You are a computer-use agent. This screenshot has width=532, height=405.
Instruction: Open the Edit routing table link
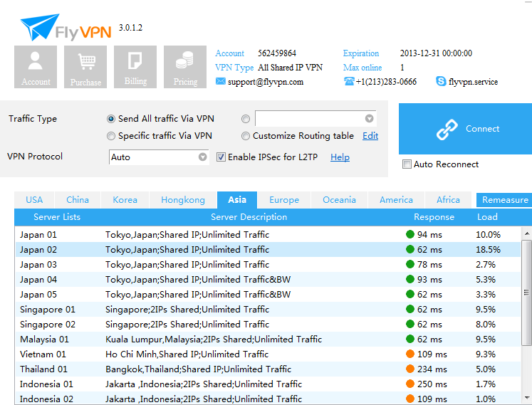coord(370,136)
